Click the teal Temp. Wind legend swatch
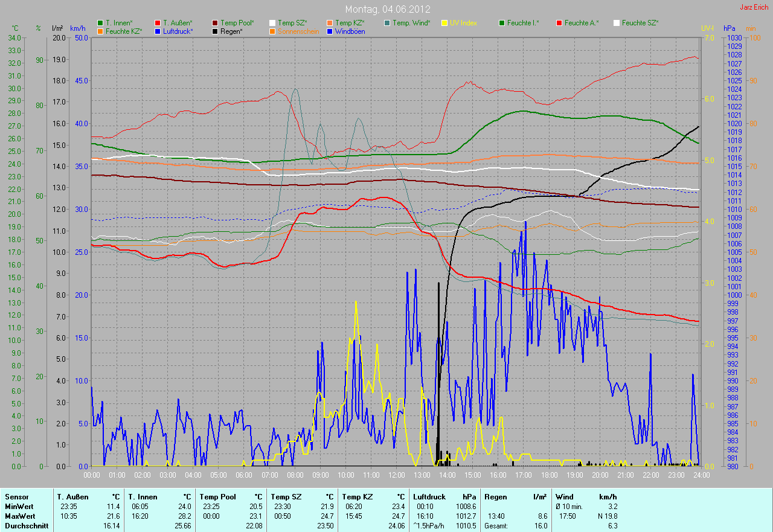The image size is (773, 532). (x=387, y=23)
